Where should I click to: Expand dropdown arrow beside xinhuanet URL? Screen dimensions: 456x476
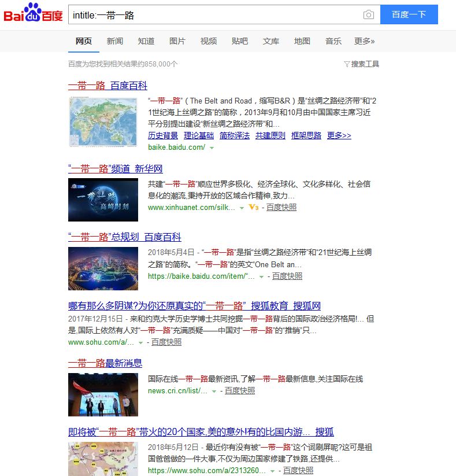[242, 208]
